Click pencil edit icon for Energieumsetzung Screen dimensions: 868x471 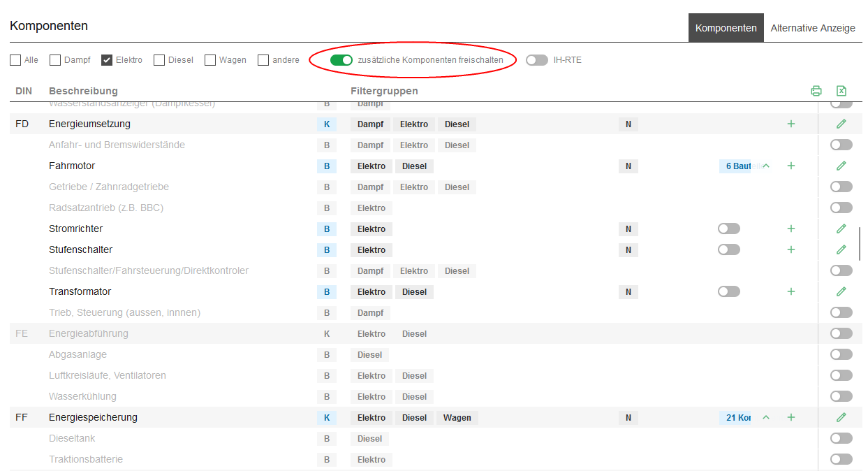(841, 124)
